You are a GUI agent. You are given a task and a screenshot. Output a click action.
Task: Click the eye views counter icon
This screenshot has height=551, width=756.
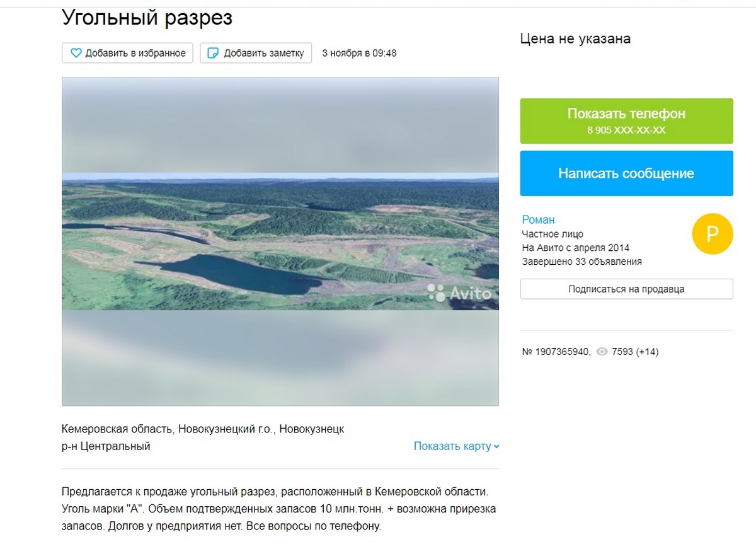602,352
